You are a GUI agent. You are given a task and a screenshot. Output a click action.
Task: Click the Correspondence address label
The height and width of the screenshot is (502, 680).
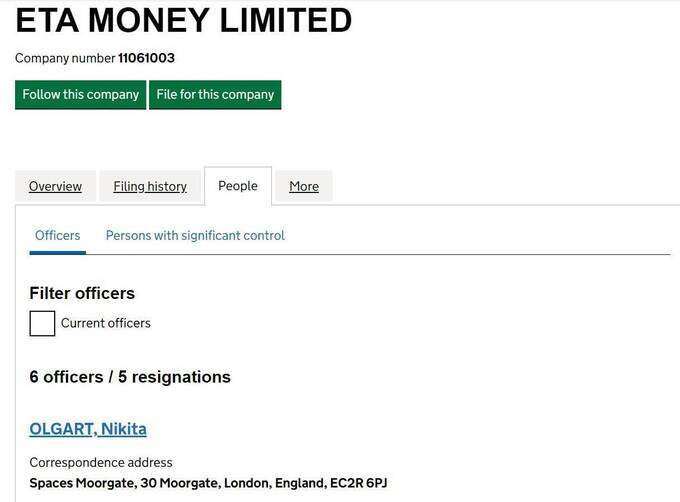coord(101,463)
